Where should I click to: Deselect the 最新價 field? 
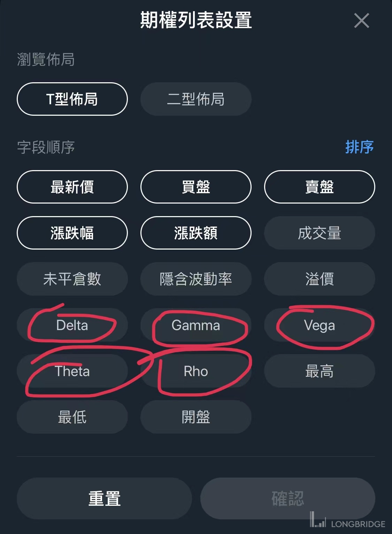(72, 187)
